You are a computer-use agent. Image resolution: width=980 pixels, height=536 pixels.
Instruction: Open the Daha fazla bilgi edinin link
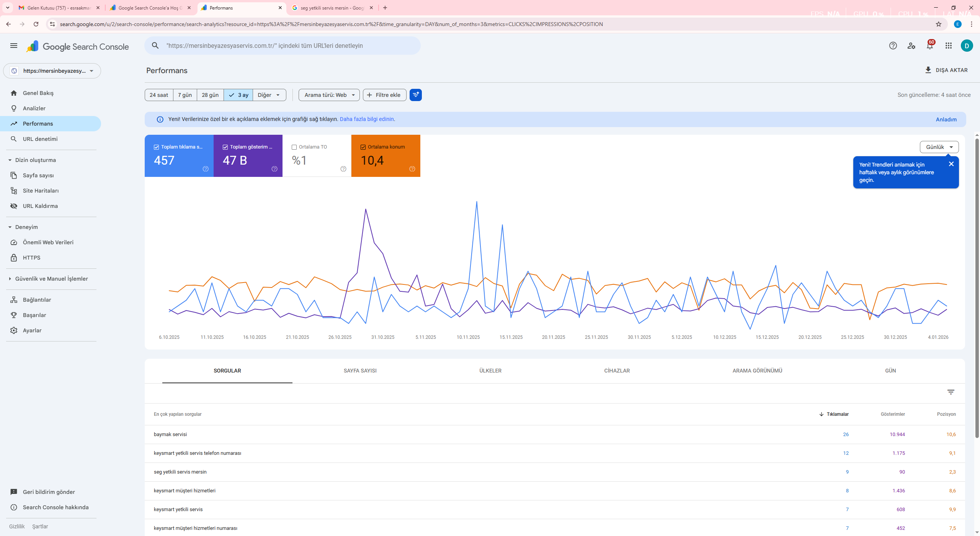pyautogui.click(x=367, y=119)
